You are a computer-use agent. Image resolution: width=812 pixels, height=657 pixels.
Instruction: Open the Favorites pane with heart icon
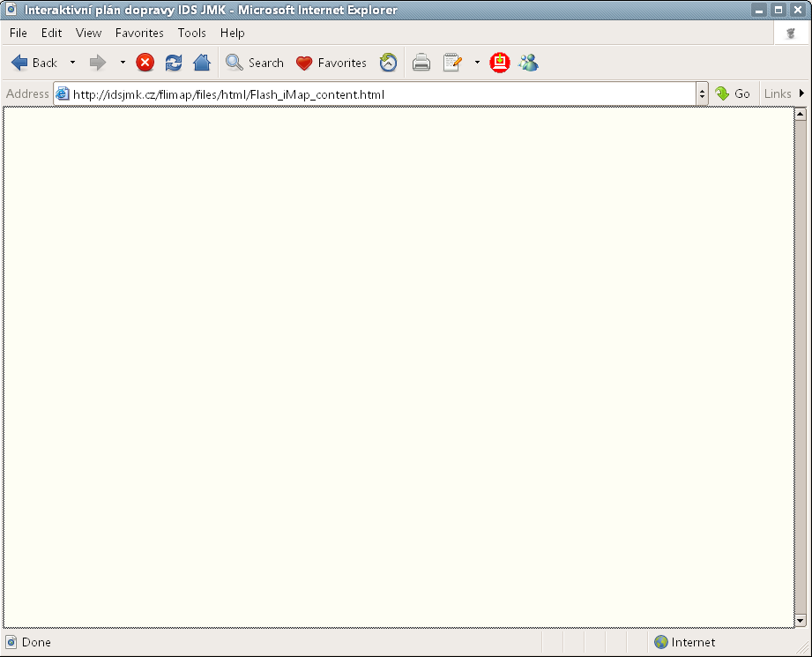coord(332,63)
